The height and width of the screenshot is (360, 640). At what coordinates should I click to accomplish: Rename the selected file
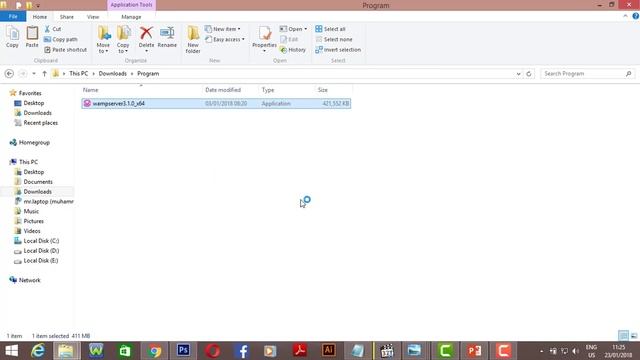(x=167, y=37)
